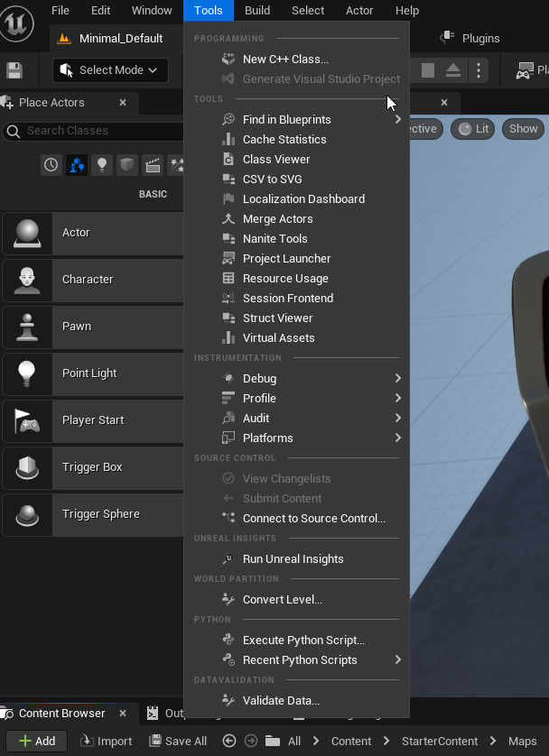Open the Edit menu
Image resolution: width=549 pixels, height=756 pixels.
(x=100, y=11)
